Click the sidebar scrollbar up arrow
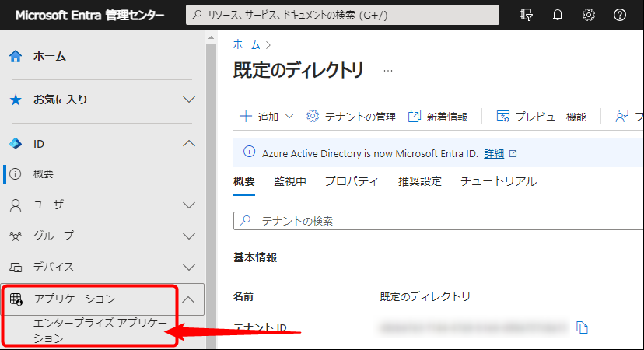The image size is (644, 350). tap(211, 38)
